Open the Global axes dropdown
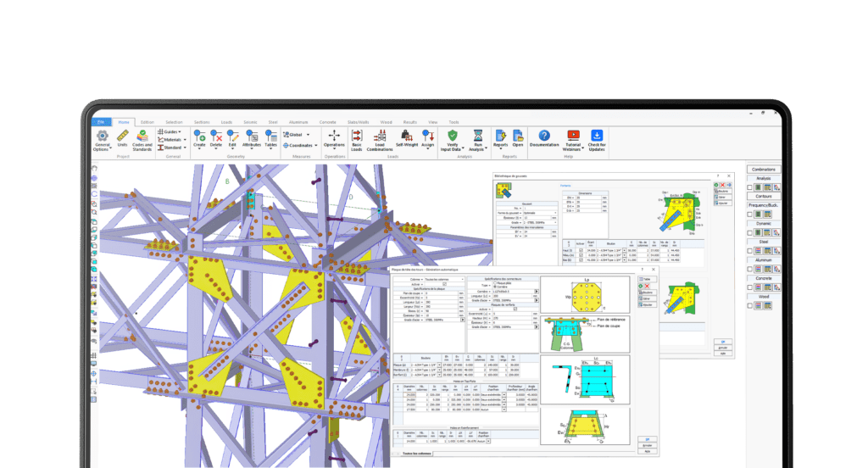Image resolution: width=868 pixels, height=468 pixels. (x=298, y=135)
